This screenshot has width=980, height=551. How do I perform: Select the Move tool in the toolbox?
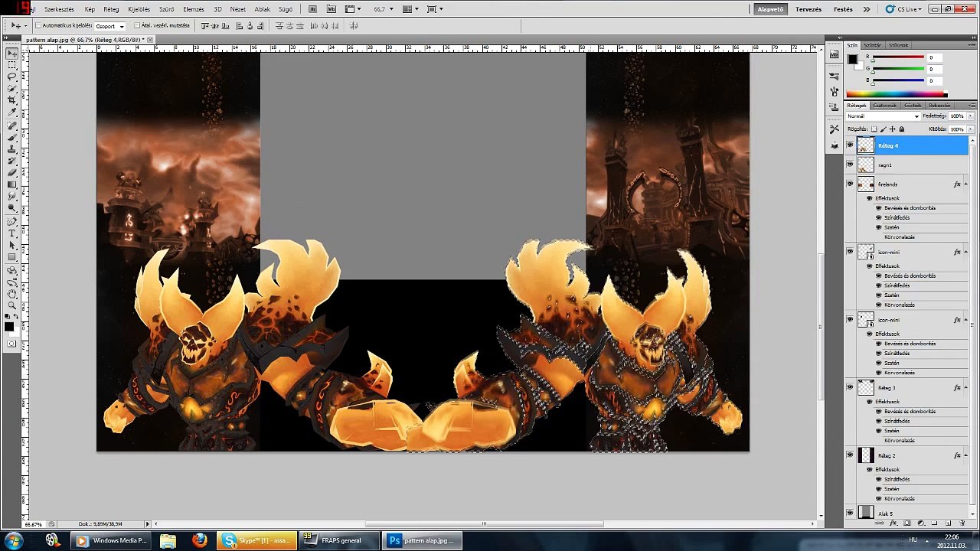pyautogui.click(x=12, y=54)
